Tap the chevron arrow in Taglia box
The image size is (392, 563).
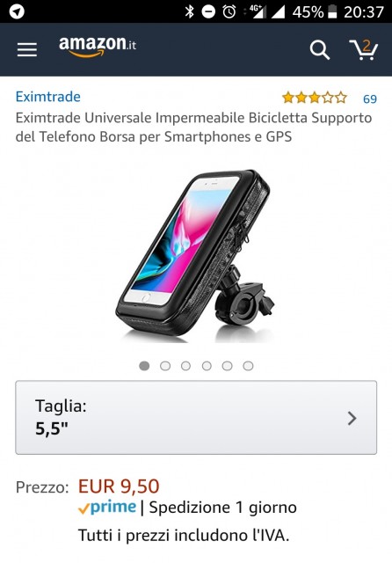tap(352, 419)
